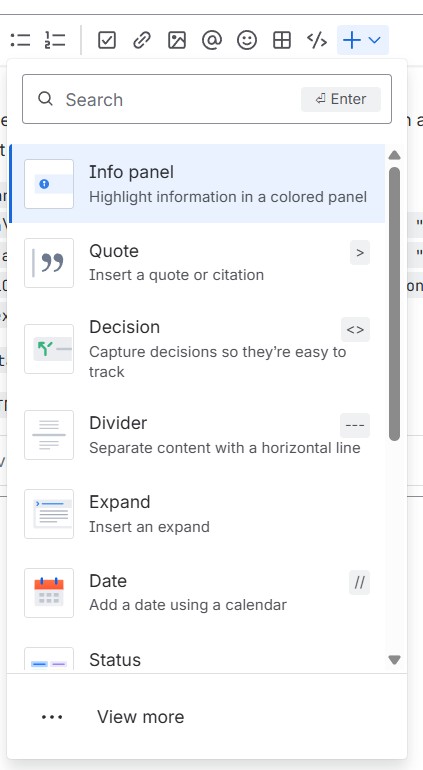Click the Decision arrow thumbnail icon
This screenshot has height=770, width=423.
pyautogui.click(x=49, y=349)
